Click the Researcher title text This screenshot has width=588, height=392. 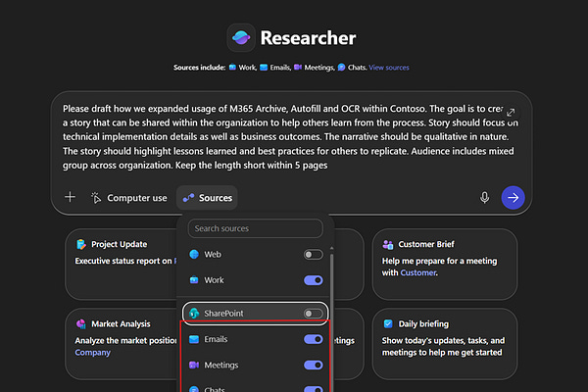[308, 38]
